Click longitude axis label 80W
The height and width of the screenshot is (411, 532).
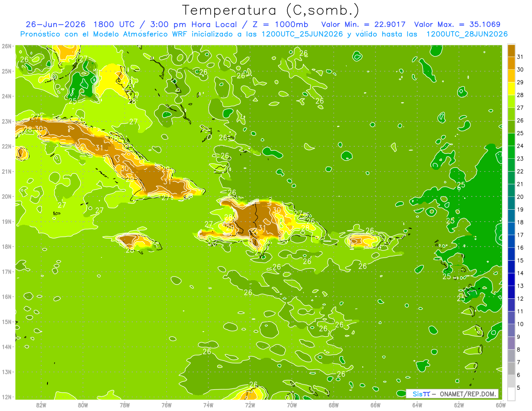click(x=83, y=405)
